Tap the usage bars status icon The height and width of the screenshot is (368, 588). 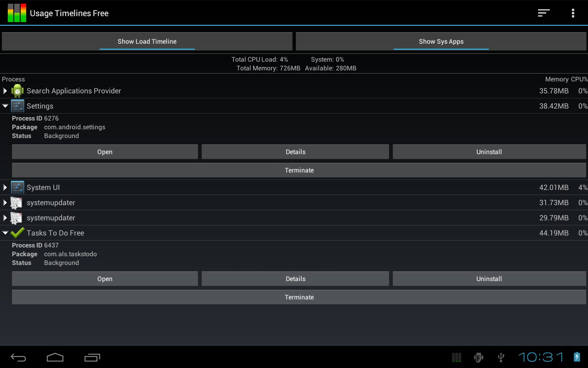(456, 357)
